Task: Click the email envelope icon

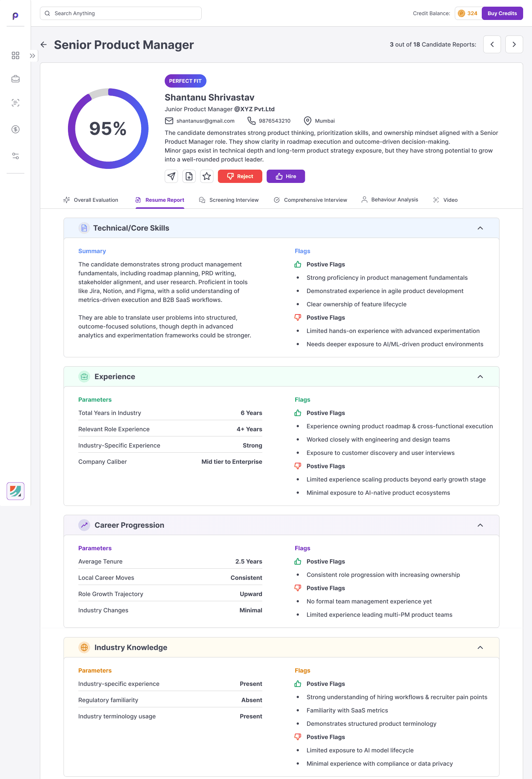Action: point(169,121)
